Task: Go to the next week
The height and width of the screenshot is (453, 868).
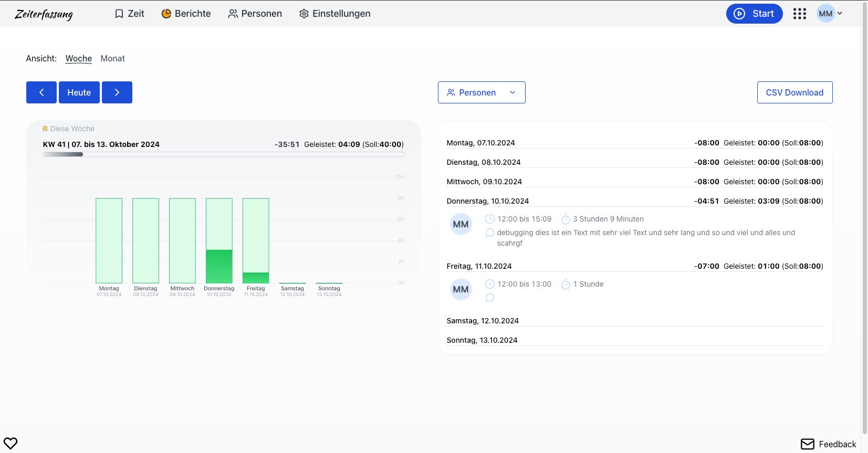Action: [117, 92]
